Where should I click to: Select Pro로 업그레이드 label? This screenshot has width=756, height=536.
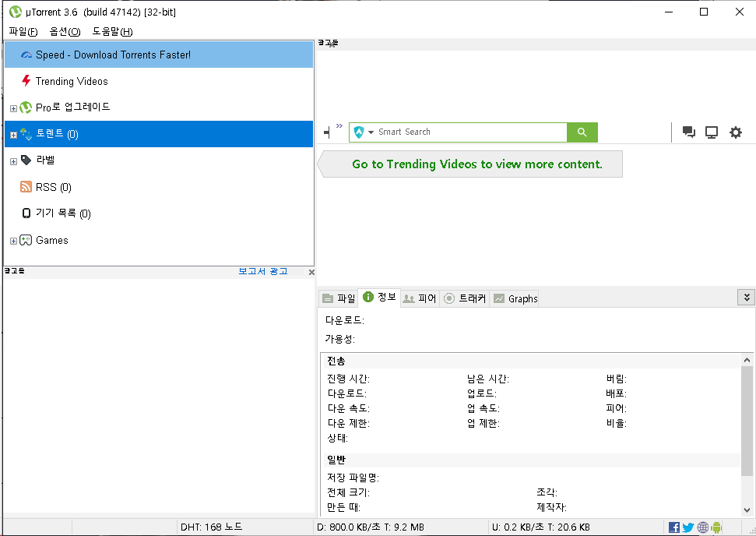pyautogui.click(x=73, y=107)
